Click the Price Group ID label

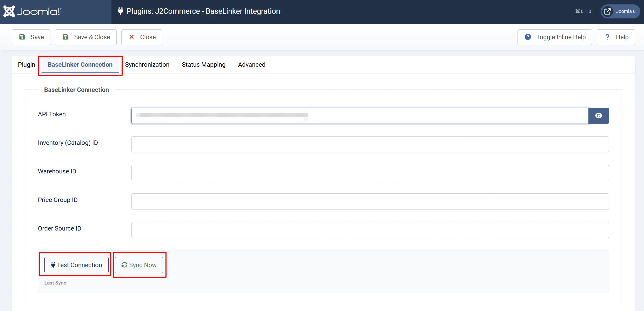[58, 200]
